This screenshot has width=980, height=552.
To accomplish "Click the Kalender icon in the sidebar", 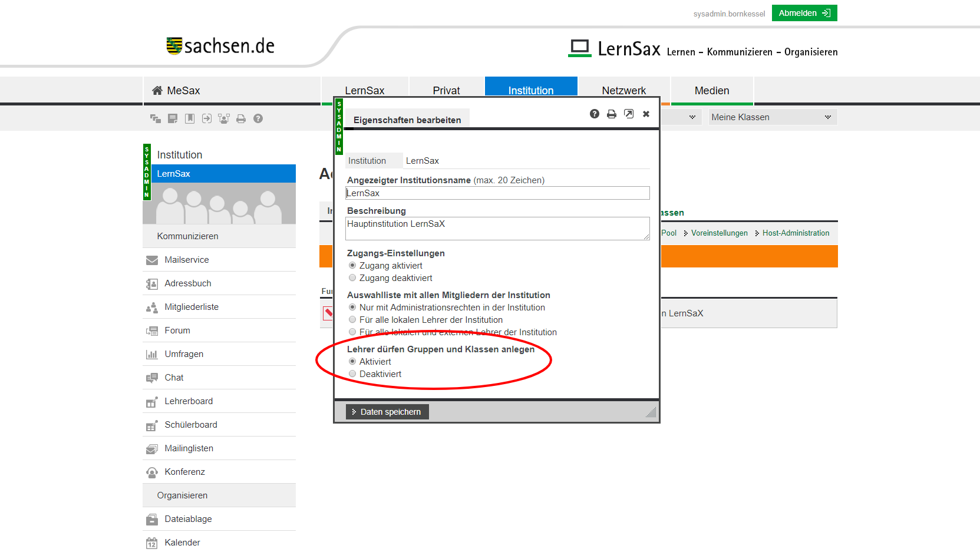I will tap(152, 543).
